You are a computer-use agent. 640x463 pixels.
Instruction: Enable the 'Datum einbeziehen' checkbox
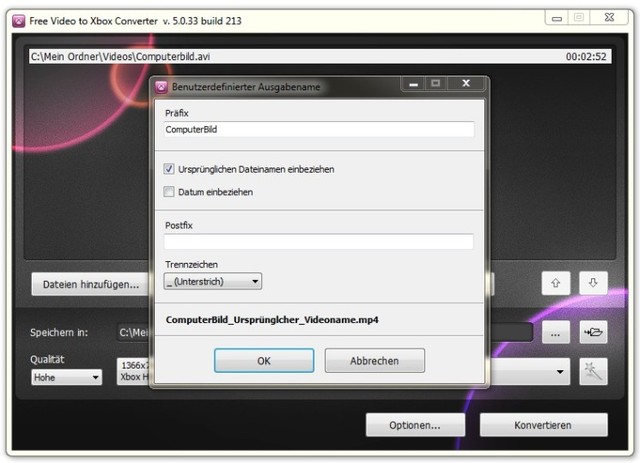(169, 192)
